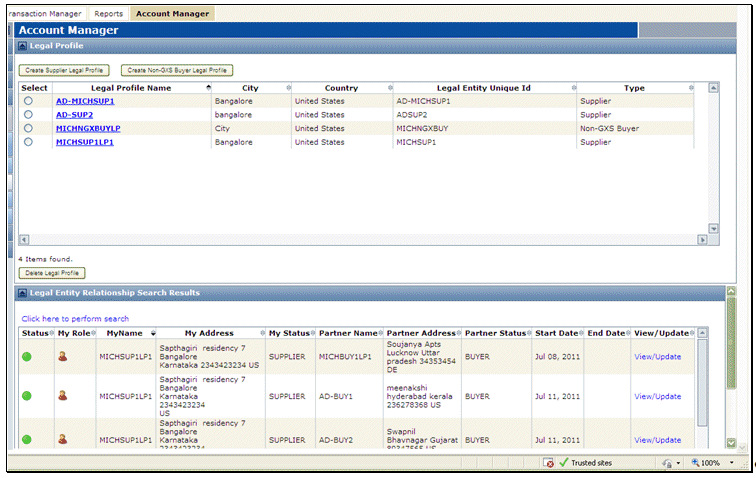Click 'Click here to perform search' link
The height and width of the screenshot is (478, 756).
(75, 318)
